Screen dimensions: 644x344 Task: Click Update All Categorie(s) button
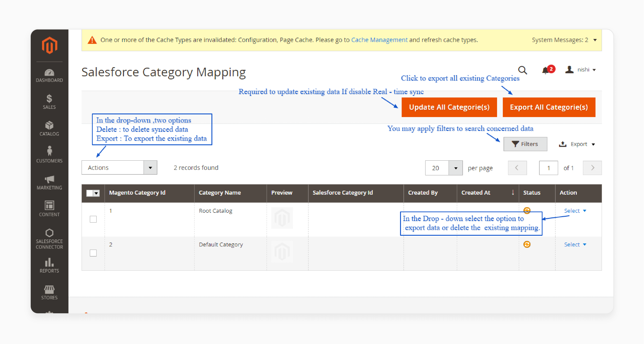click(x=449, y=107)
